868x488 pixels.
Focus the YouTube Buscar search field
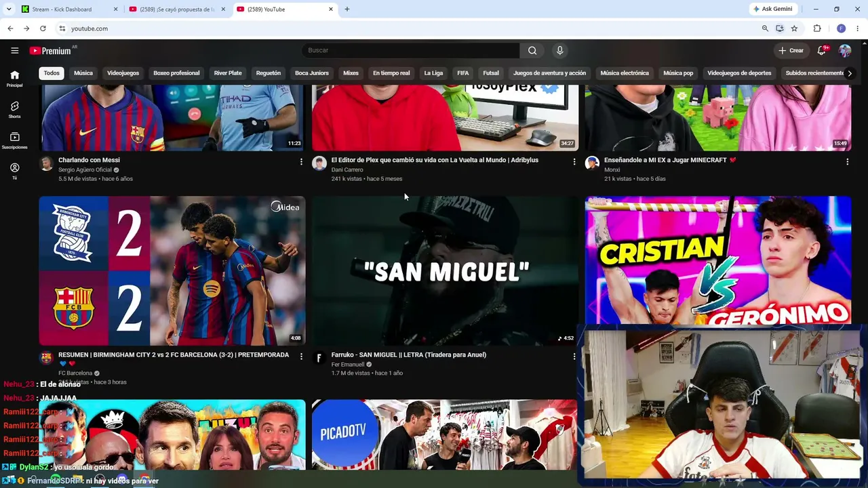[x=411, y=50]
